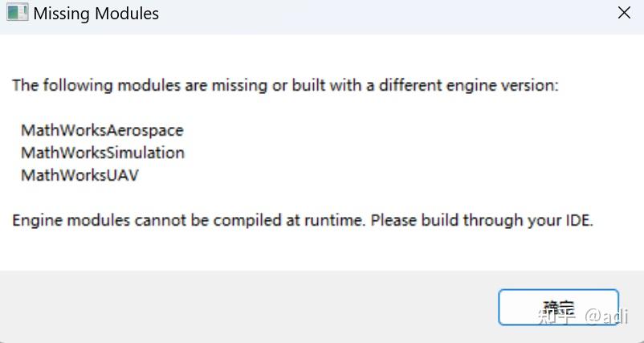Click gray footer area left of 确定
Screen dimensions: 644x343
pos(241,307)
